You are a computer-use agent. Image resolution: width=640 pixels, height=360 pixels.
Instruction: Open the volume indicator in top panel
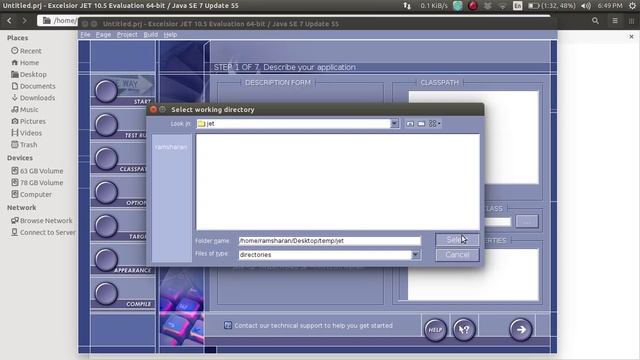(586, 6)
